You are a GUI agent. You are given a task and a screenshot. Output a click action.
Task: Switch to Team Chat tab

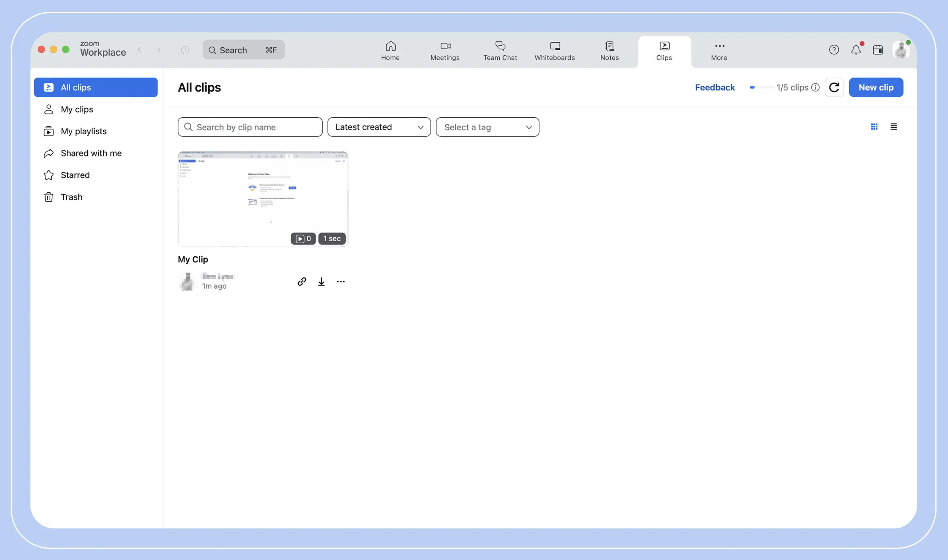500,51
